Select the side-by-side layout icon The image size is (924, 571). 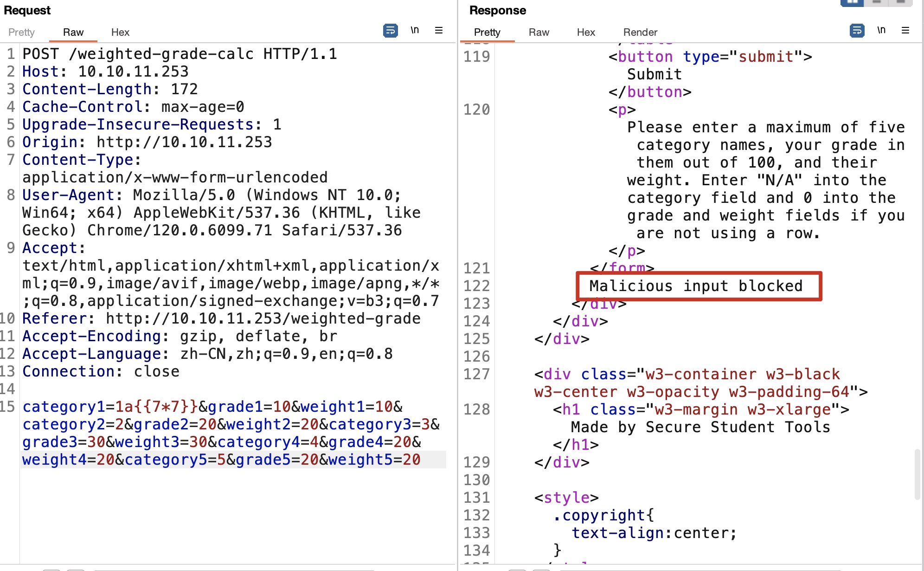point(852,2)
